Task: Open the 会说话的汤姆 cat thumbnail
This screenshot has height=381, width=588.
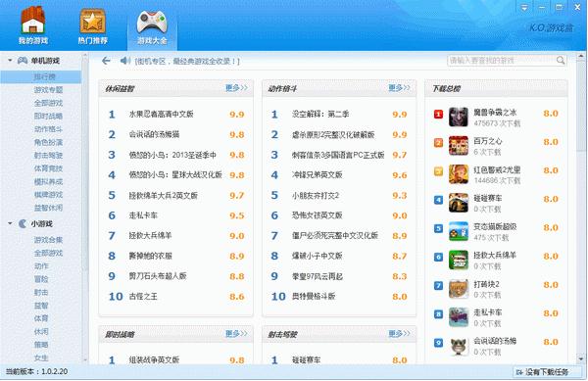Action: point(459,346)
